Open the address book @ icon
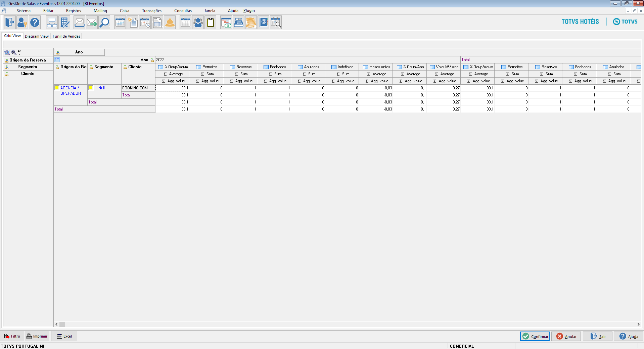Screen dimensions: 644x349 pos(264,23)
